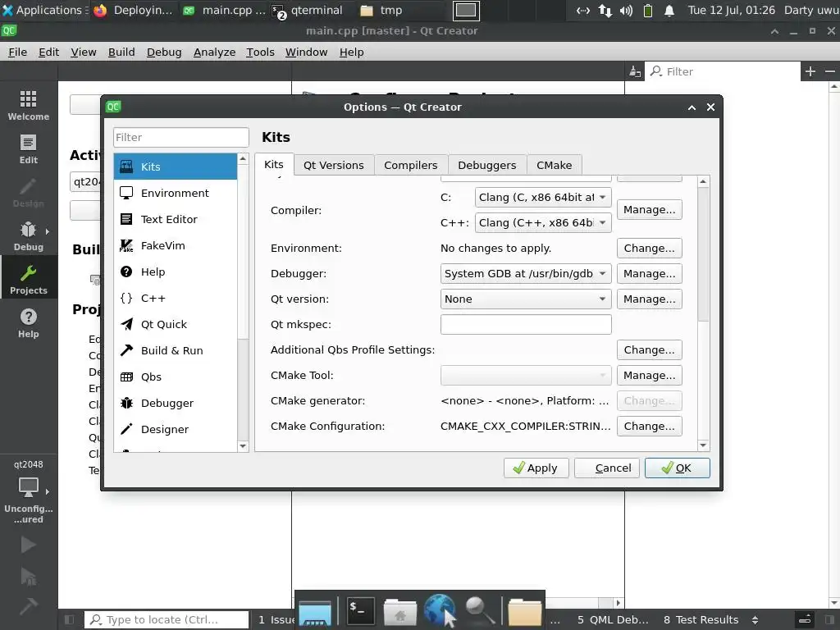Switch to the Qt Versions tab
Image resolution: width=840 pixels, height=630 pixels.
(334, 165)
